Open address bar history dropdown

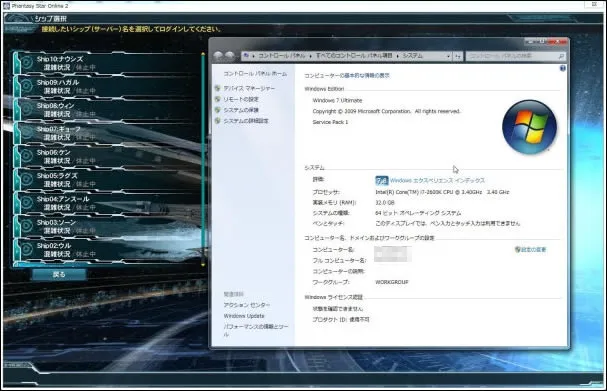448,56
